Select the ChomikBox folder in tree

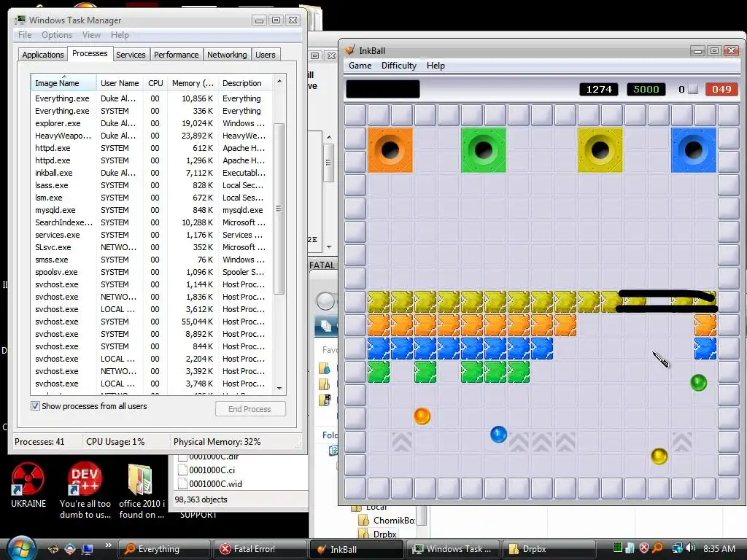(387, 521)
